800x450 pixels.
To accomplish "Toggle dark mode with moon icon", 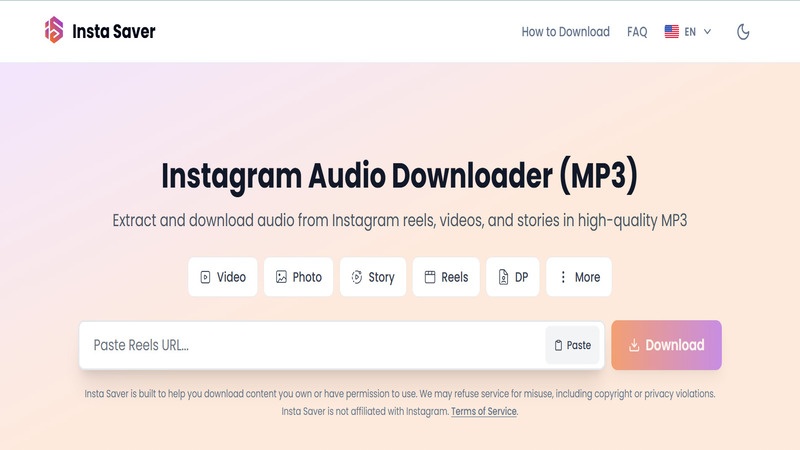I will (x=743, y=32).
